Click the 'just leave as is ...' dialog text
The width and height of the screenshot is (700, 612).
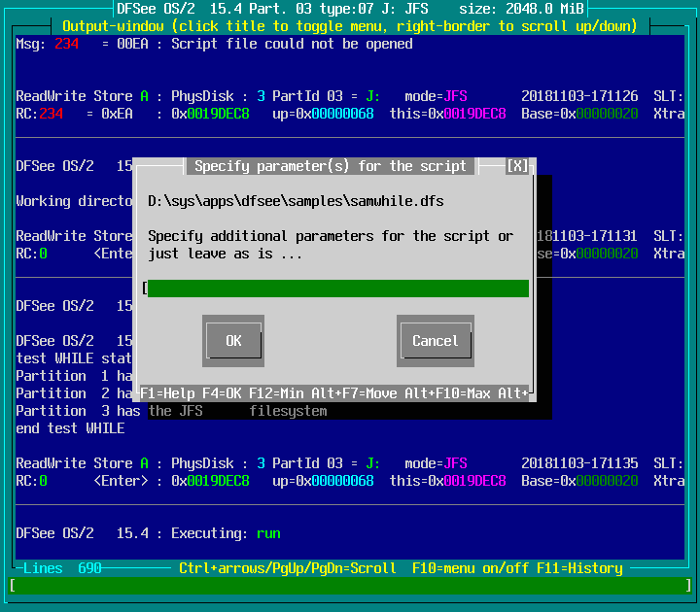226,254
